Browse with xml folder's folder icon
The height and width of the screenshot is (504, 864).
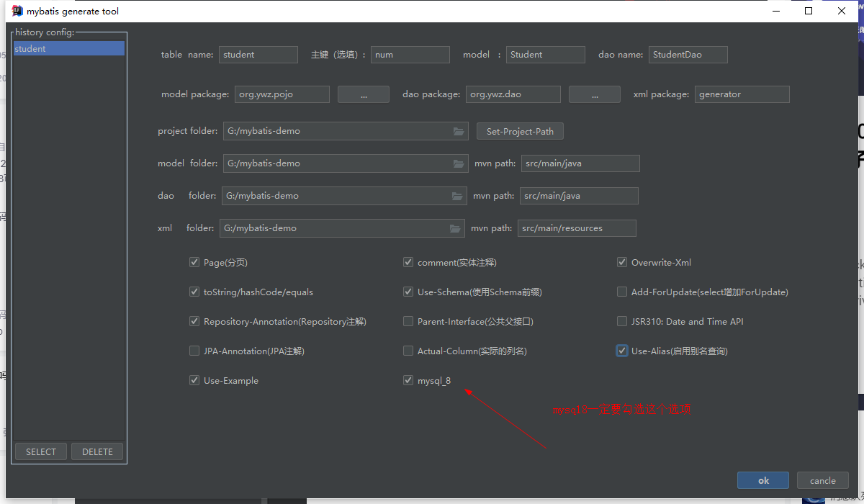pyautogui.click(x=455, y=228)
